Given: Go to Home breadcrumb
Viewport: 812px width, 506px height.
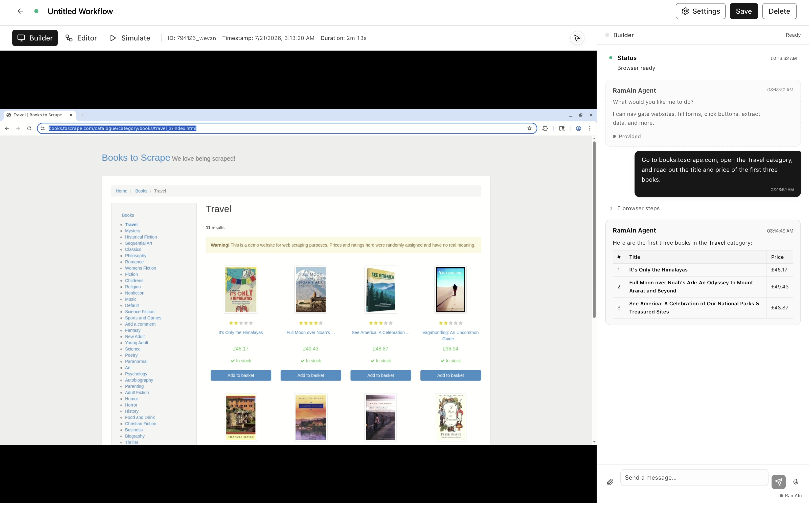Looking at the screenshot, I should pyautogui.click(x=122, y=192).
